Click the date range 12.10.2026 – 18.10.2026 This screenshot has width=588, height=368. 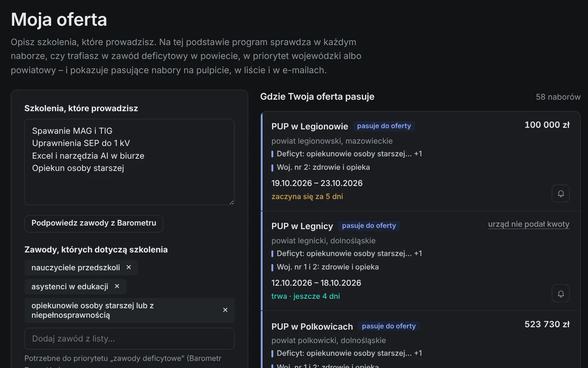[316, 283]
